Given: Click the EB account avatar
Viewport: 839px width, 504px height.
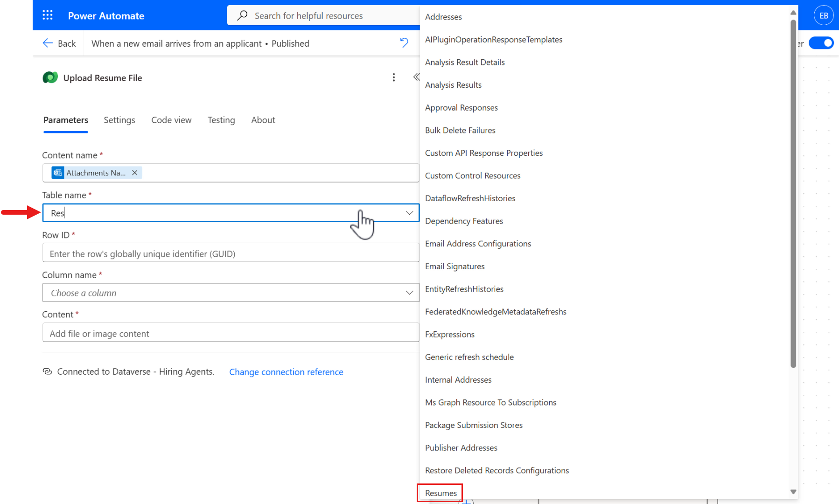Looking at the screenshot, I should 824,15.
